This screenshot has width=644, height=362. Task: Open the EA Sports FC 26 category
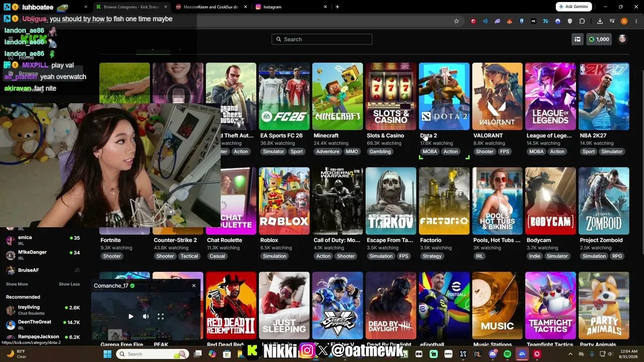point(284,97)
